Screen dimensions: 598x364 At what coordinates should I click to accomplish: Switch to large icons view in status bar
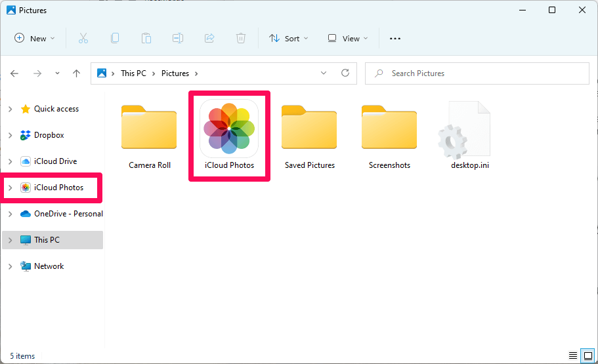click(588, 355)
